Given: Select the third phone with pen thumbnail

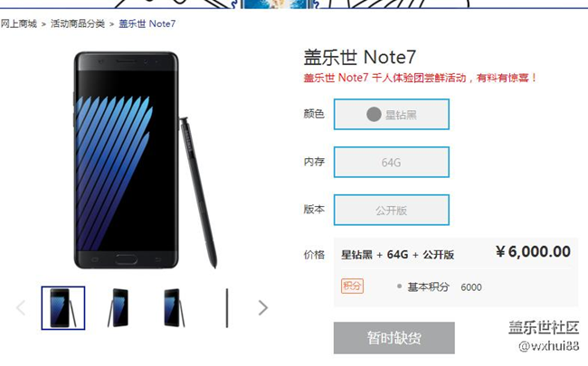Looking at the screenshot, I should (174, 308).
